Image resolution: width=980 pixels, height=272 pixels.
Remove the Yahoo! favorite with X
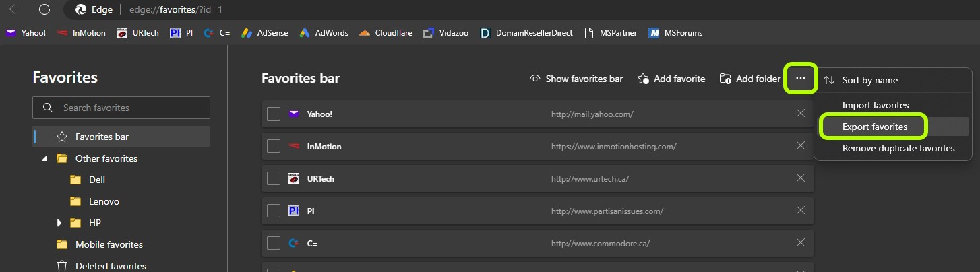point(801,114)
